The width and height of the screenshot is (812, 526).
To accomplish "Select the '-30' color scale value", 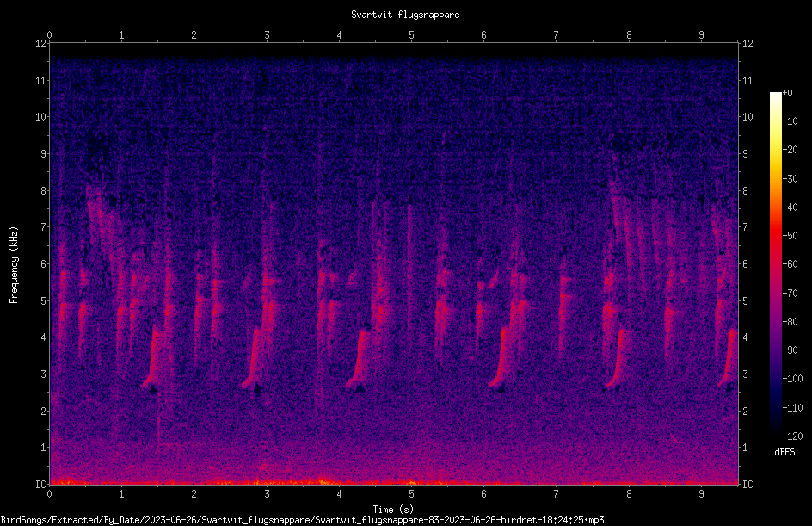I will (x=790, y=179).
